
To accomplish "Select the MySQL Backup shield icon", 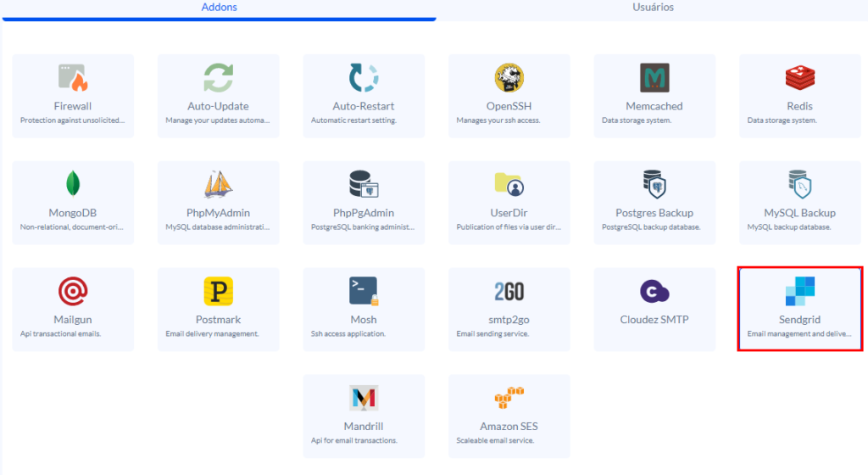I will tap(799, 184).
